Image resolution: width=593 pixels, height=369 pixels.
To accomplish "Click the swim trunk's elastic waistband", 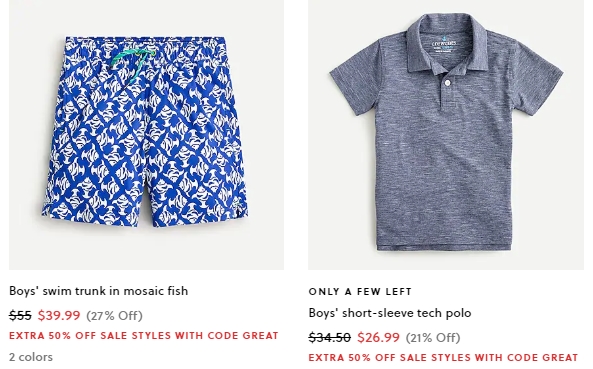I will click(145, 42).
